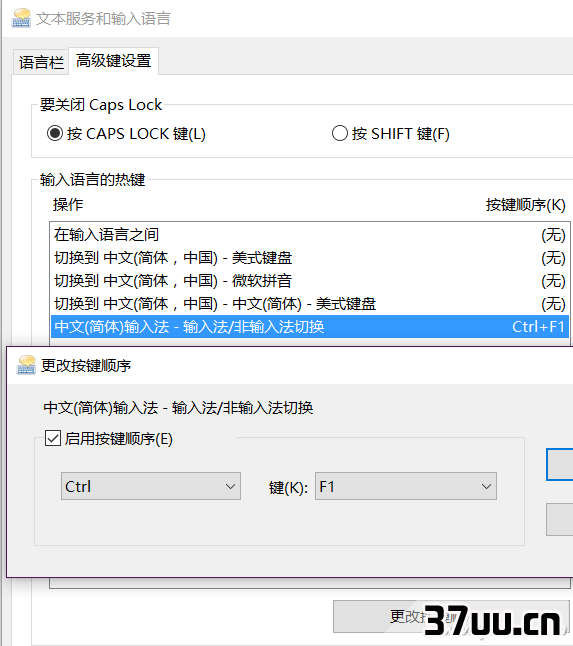Select 切换到 中文 美式键盘 list entry

pyautogui.click(x=310, y=258)
